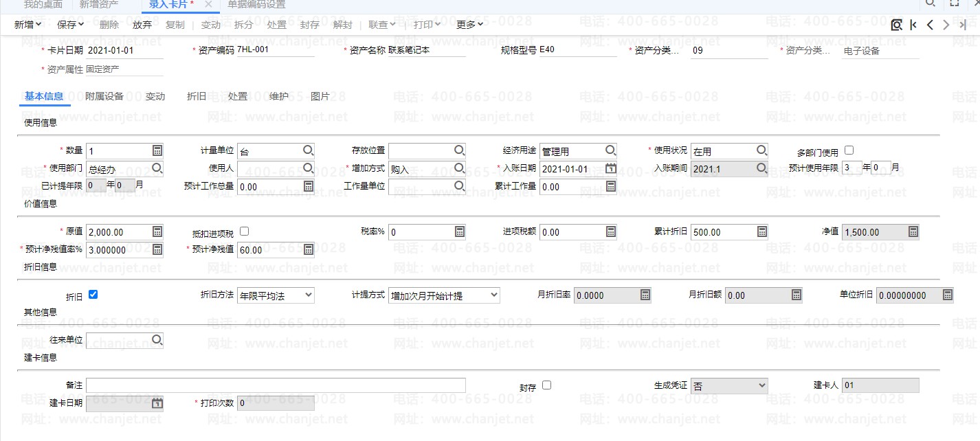The width and height of the screenshot is (980, 441).
Task: Open calendar icon for 入账日期
Action: tap(610, 168)
